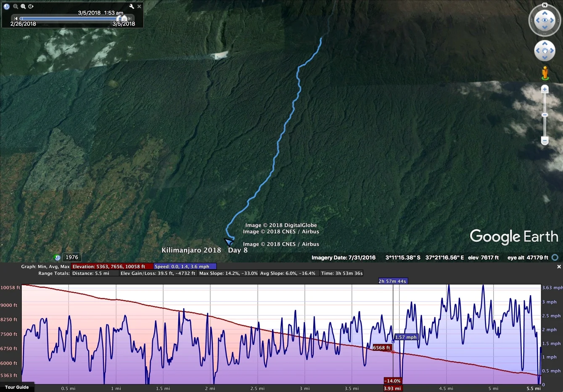Reset north with the N compass marker
Viewport: 563px width, 392px height.
[545, 5]
